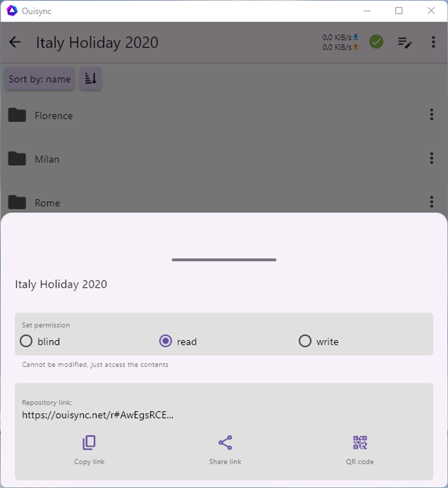Open the Milan folder options menu

click(431, 159)
